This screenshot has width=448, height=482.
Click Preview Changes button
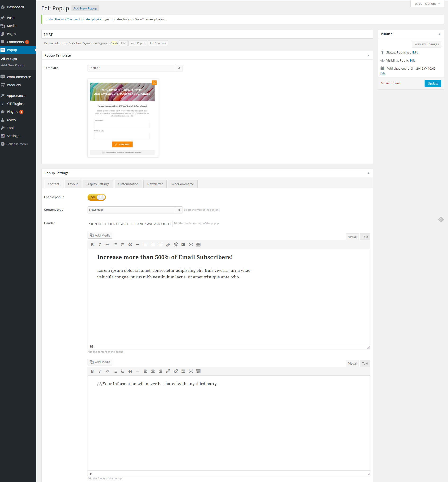coord(426,44)
